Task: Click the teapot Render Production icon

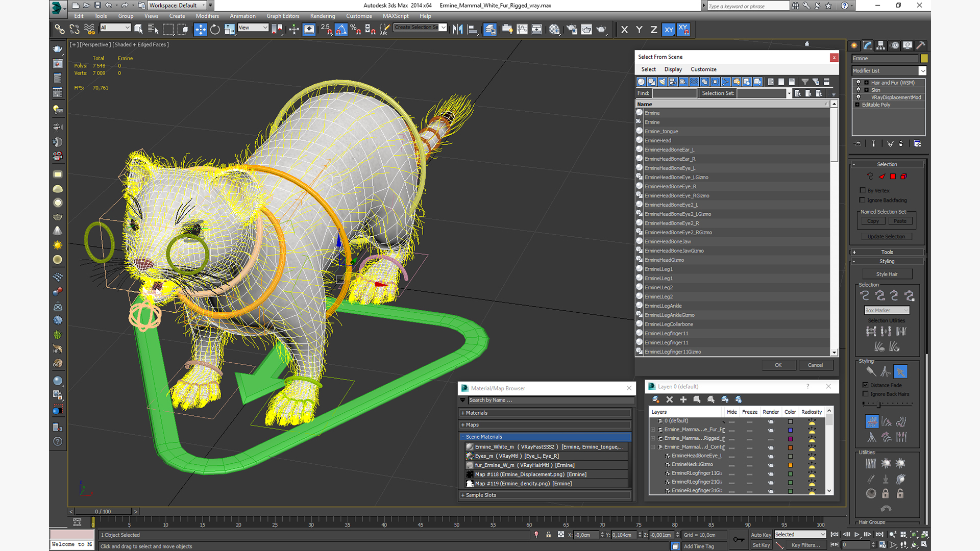Action: pyautogui.click(x=601, y=30)
